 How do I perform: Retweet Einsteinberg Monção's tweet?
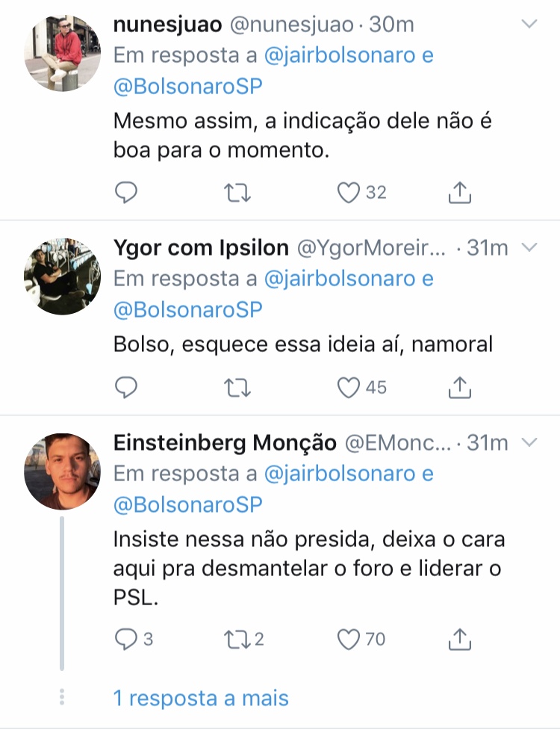237,640
